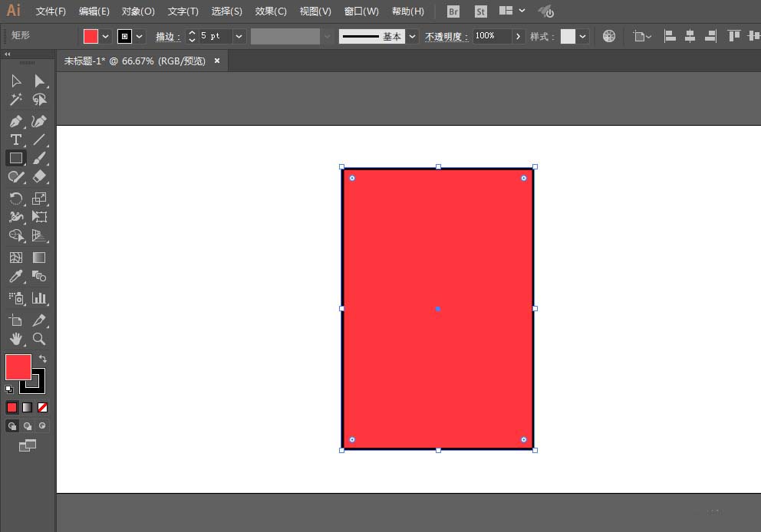Select the Shaper tool
The height and width of the screenshot is (532, 761).
16,176
